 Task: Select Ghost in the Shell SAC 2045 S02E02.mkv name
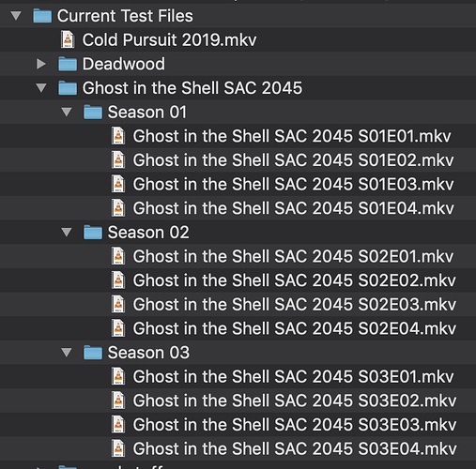295,280
